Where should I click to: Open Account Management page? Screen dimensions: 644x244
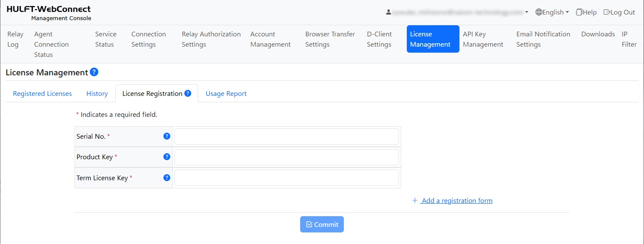tap(271, 39)
